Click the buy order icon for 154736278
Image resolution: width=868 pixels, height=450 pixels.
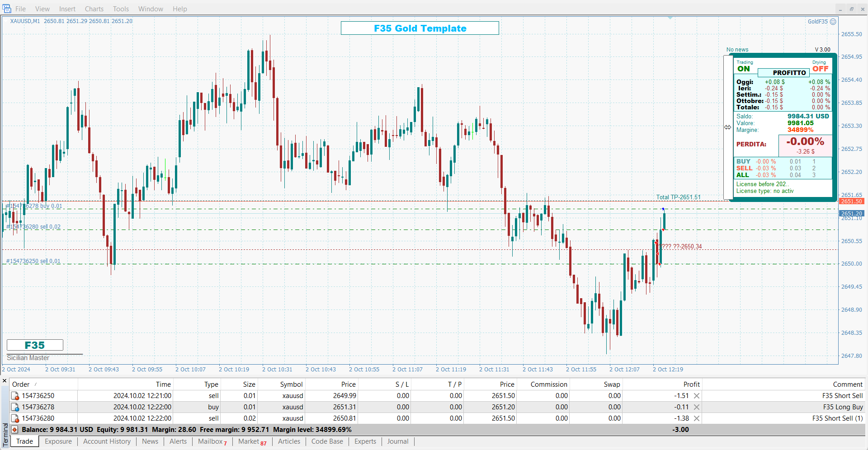click(x=15, y=407)
